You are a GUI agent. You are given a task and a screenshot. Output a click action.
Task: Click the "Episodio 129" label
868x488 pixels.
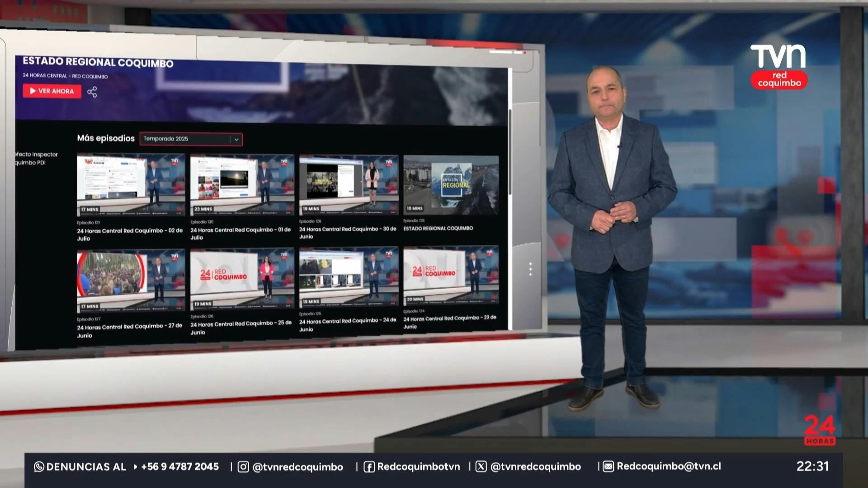[310, 221]
